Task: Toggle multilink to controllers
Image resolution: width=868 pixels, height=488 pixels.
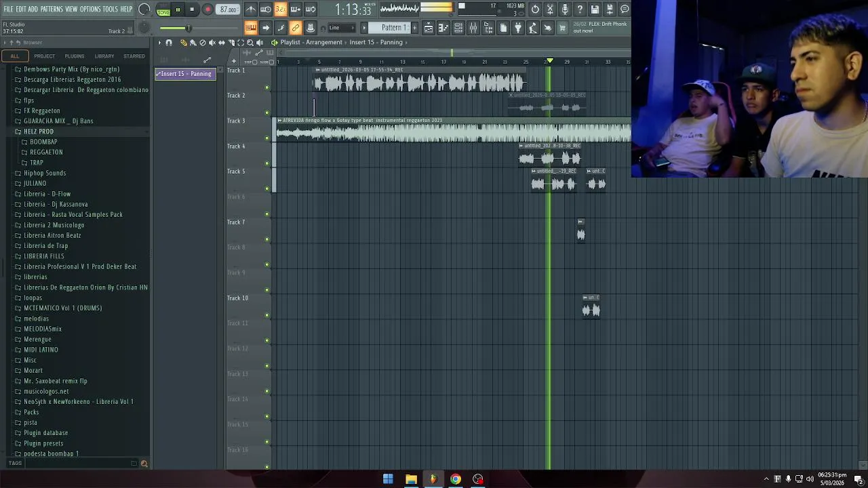Action: (295, 28)
